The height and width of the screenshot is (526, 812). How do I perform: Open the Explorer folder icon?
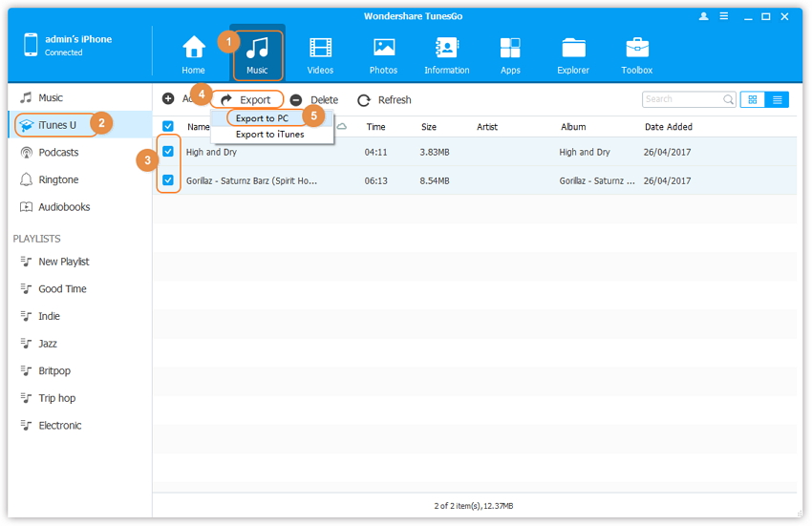tap(573, 48)
